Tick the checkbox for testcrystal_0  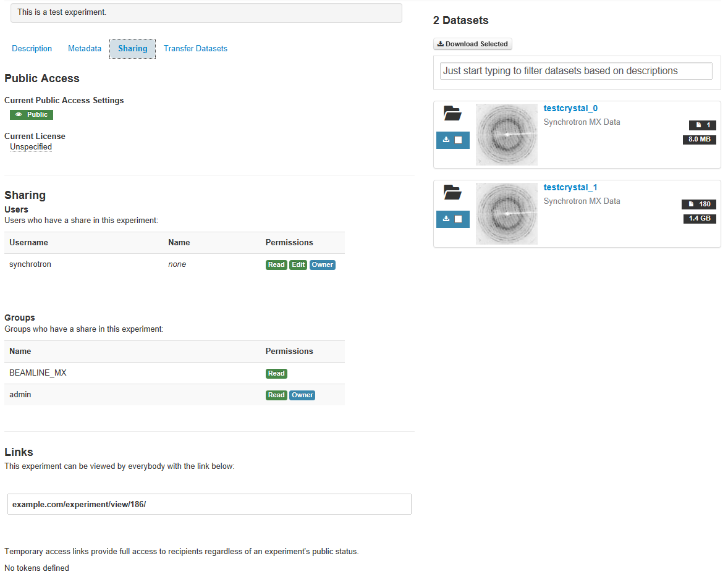[x=459, y=140]
